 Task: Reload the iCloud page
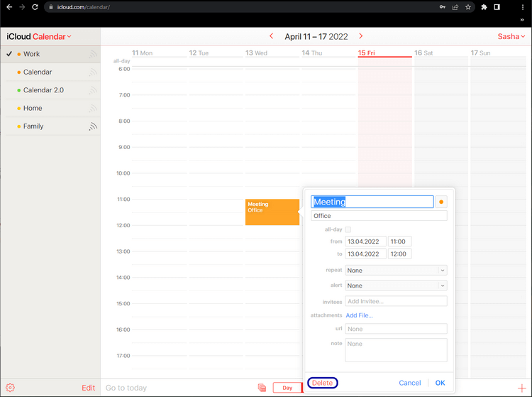(x=35, y=7)
